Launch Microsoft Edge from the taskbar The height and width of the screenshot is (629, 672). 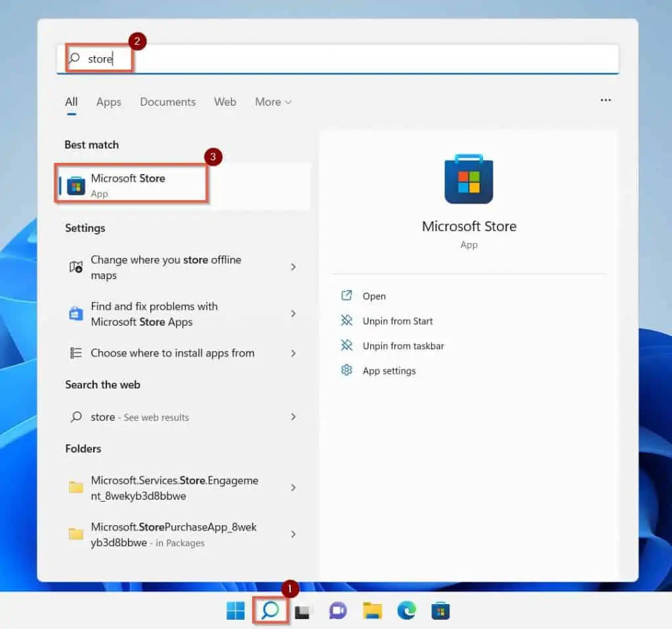click(408, 611)
